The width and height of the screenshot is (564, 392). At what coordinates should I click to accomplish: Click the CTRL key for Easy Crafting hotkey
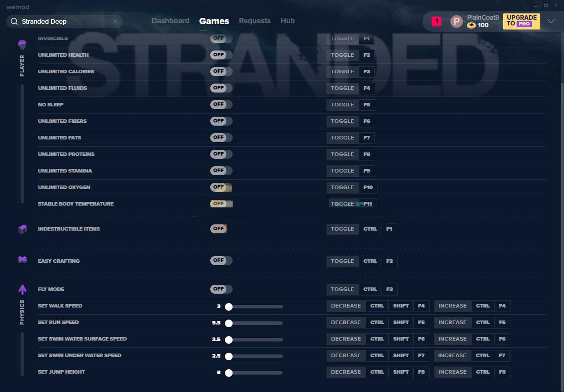370,261
